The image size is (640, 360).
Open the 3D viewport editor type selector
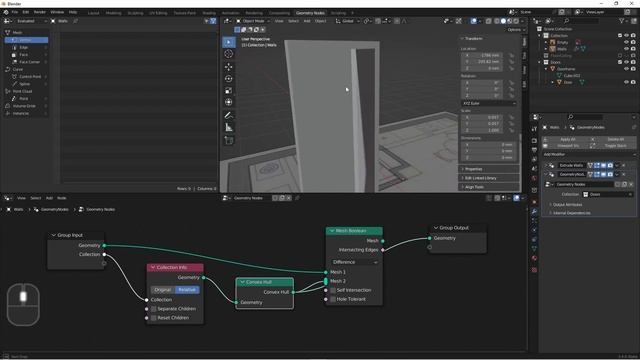(x=227, y=21)
